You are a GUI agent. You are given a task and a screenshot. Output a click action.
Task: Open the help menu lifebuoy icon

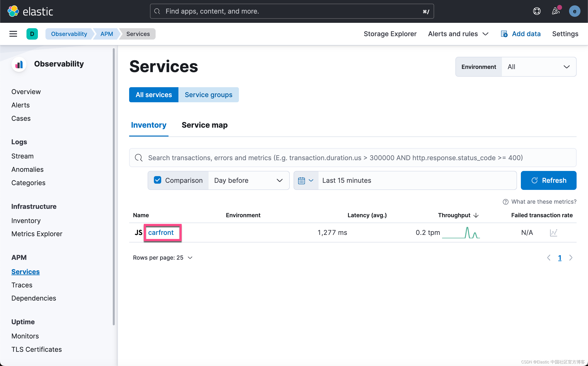pos(537,11)
